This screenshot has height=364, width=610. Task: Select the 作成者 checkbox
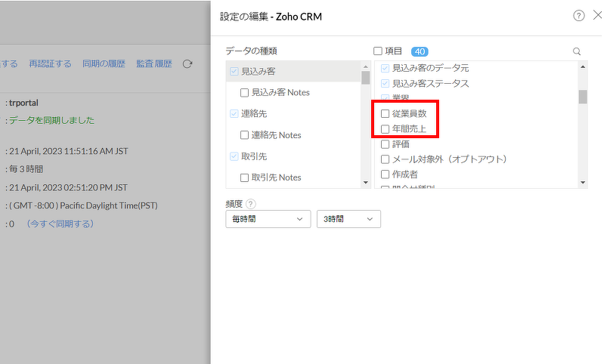pyautogui.click(x=386, y=174)
